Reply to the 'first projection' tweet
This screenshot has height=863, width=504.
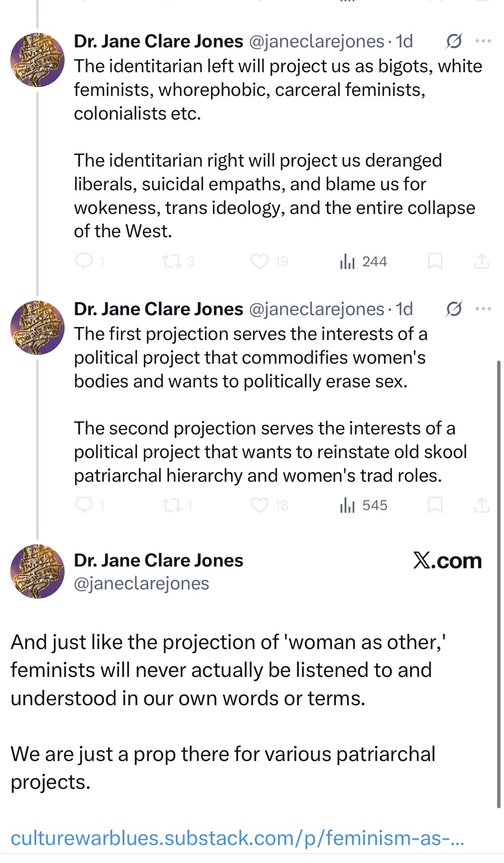tap(84, 504)
